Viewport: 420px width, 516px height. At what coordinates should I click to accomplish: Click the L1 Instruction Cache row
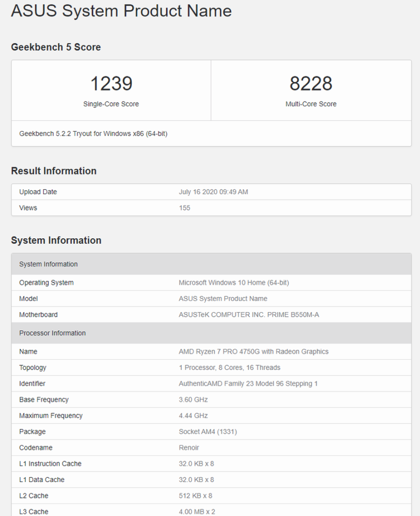50,463
